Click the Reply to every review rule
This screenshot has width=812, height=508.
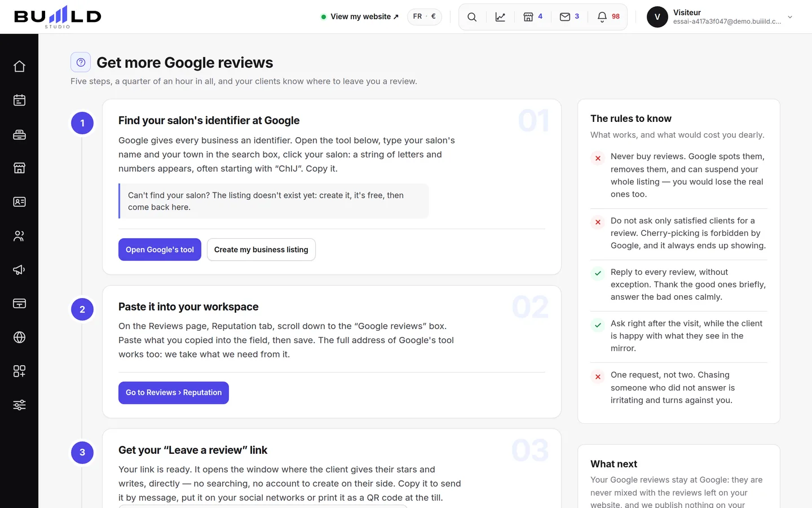688,284
